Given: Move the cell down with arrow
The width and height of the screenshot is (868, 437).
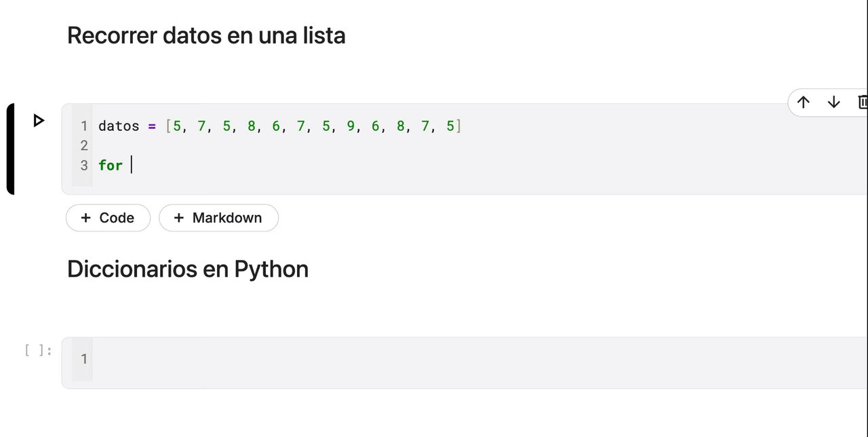Looking at the screenshot, I should pyautogui.click(x=833, y=102).
